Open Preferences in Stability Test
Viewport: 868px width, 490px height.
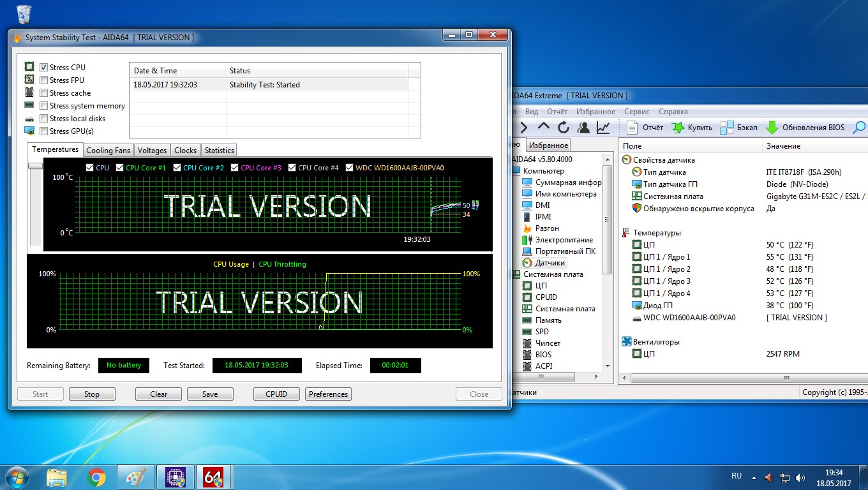pyautogui.click(x=328, y=394)
